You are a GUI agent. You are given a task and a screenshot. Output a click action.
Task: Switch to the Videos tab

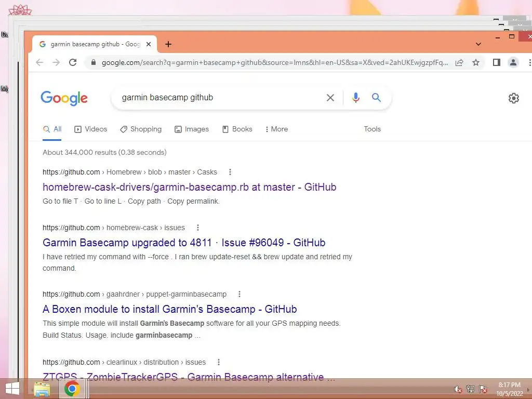pos(90,129)
